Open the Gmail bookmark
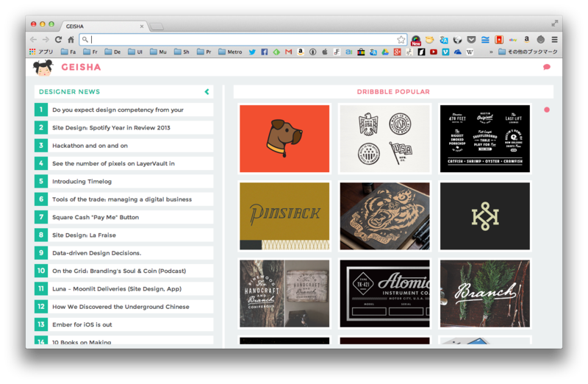The width and height of the screenshot is (588, 384). coord(288,51)
